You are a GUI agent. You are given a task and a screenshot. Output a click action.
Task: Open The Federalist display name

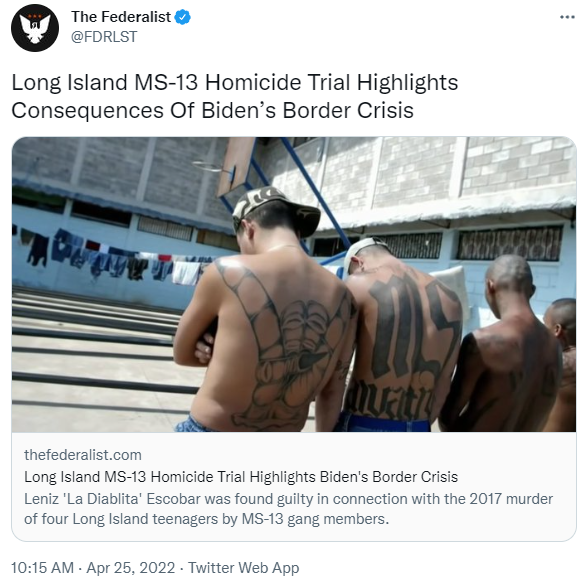click(x=121, y=17)
